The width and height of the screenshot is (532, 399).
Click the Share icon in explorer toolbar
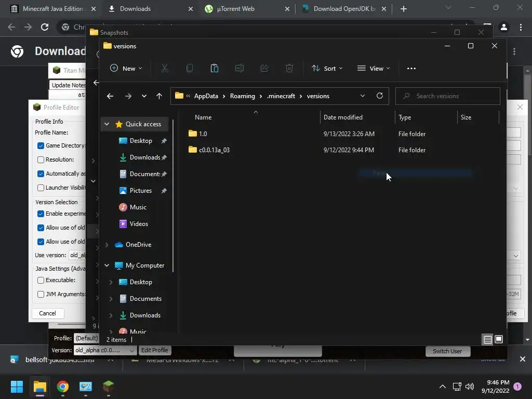tap(264, 68)
